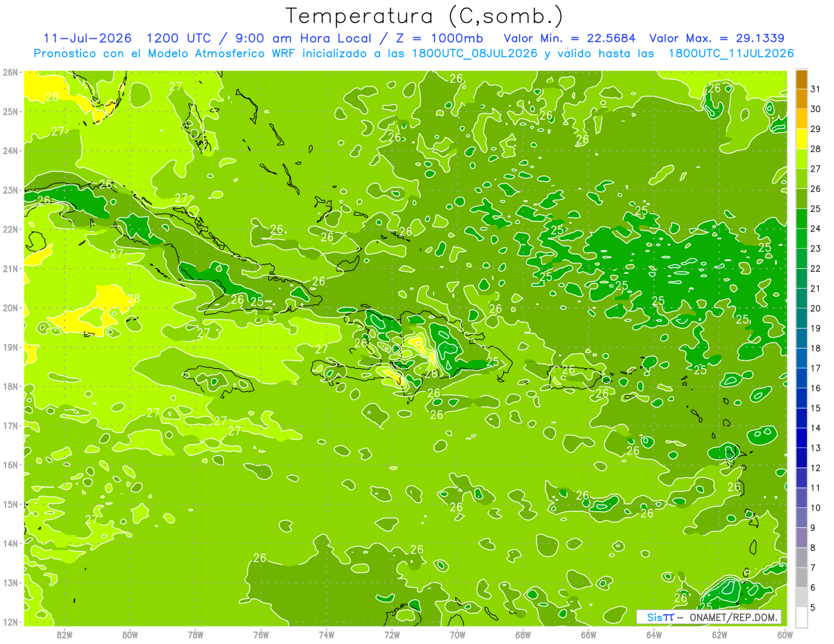Click the legend scale label '23'
834x644 pixels.
tap(816, 248)
